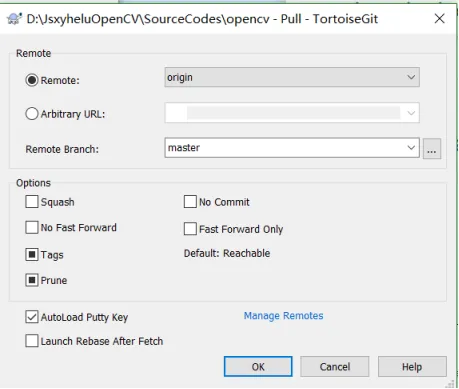Expand the Arbitrary URL dropdown arrow
Image resolution: width=459 pixels, height=389 pixels.
[x=411, y=113]
